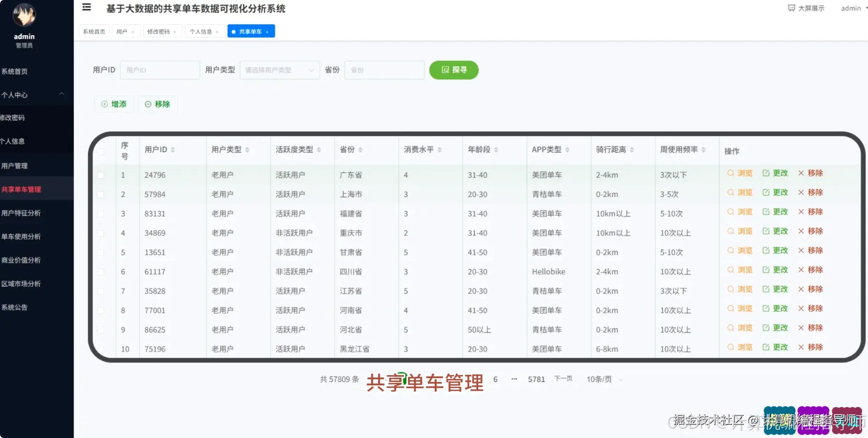Remove record for user 75196
The height and width of the screenshot is (438, 868).
(810, 347)
